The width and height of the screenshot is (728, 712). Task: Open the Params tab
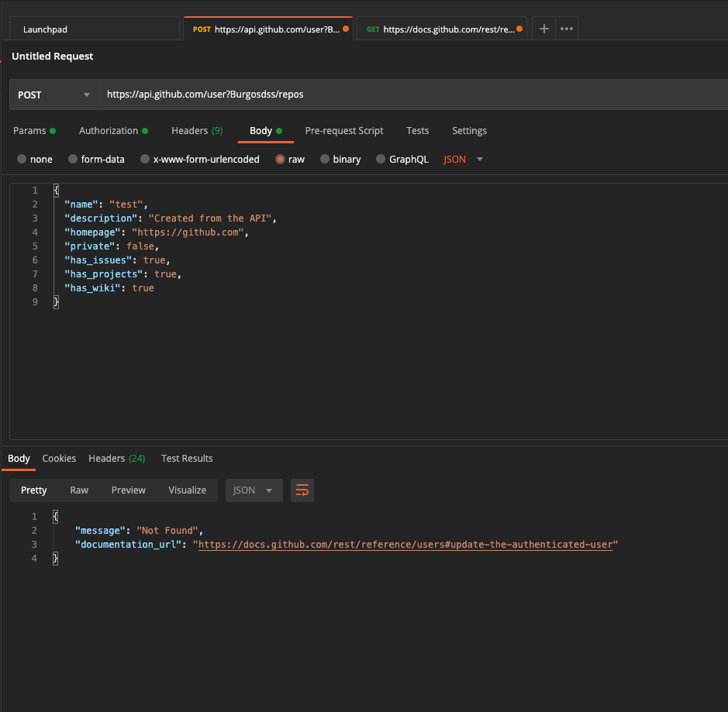coord(34,131)
